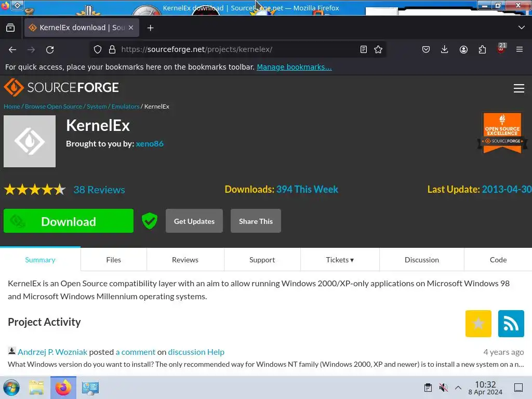Screen dimensions: 532x399
Task: Open the Manage bookmarks link
Action: click(x=294, y=67)
